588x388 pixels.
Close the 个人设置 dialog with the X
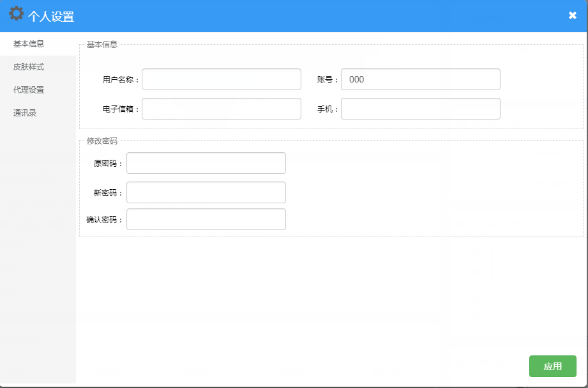[572, 15]
